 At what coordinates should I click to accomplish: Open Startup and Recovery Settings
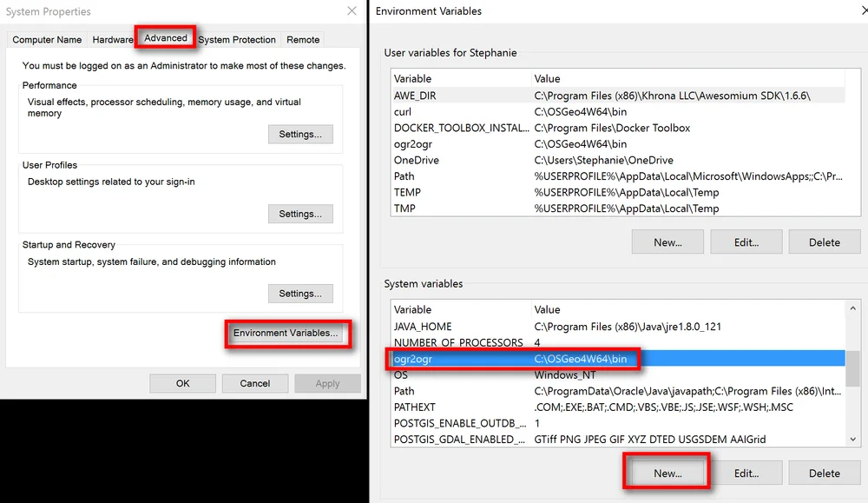[300, 293]
